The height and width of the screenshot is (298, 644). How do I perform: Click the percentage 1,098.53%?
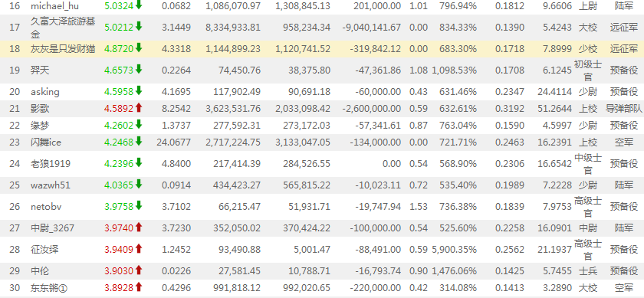pos(454,70)
